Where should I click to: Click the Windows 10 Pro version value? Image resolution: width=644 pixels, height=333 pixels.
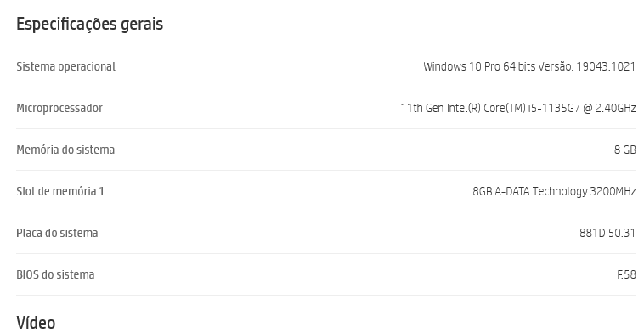(529, 66)
